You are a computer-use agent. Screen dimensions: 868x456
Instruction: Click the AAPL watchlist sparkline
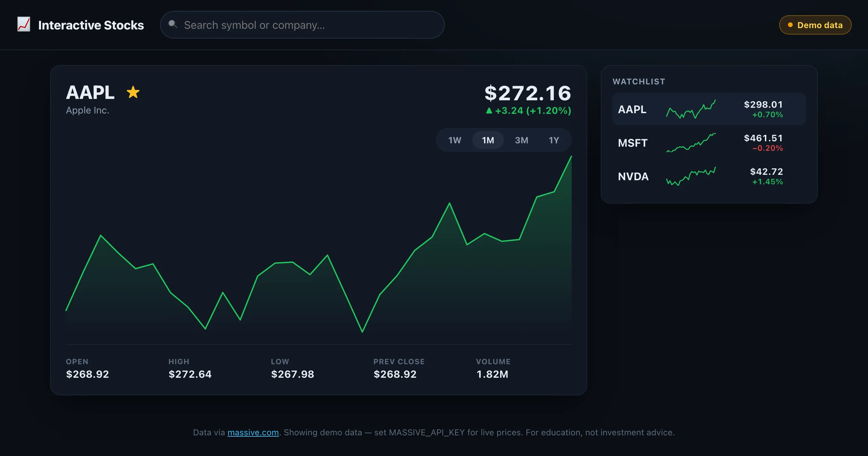(x=691, y=109)
